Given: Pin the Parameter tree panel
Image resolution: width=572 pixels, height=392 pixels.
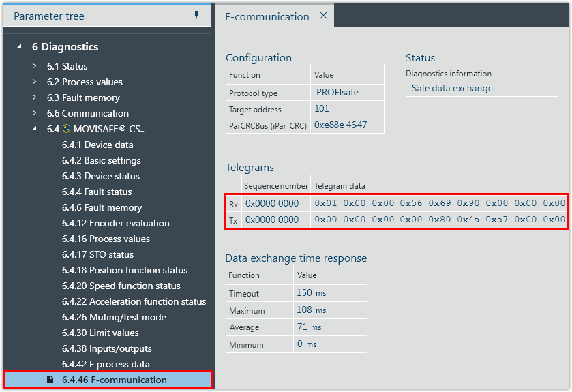Looking at the screenshot, I should coord(196,15).
